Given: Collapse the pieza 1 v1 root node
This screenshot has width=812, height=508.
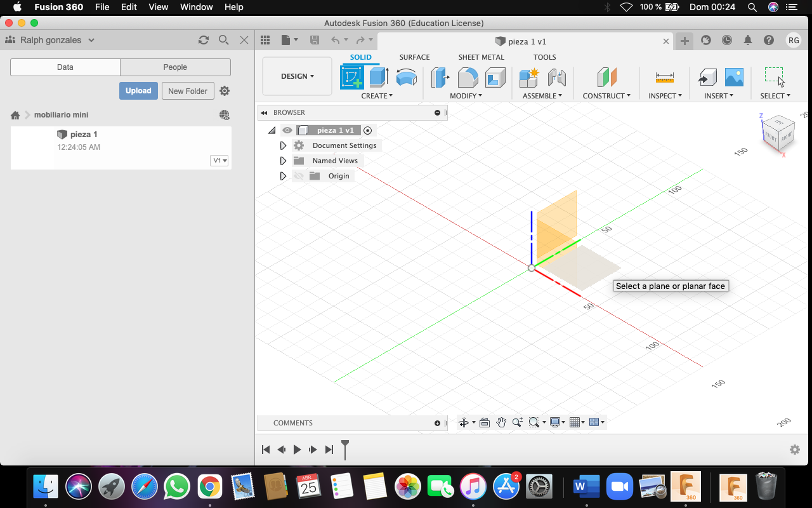Looking at the screenshot, I should pos(272,130).
